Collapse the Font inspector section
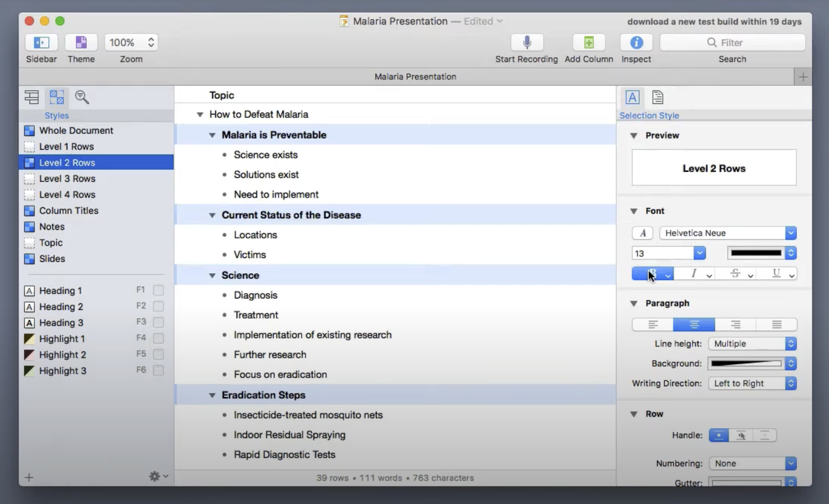This screenshot has width=829, height=504. pos(634,211)
